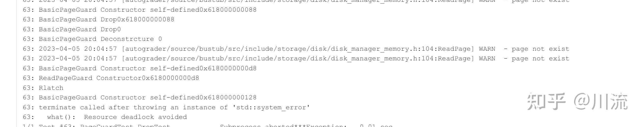Screen dimensions: 644x127
Task: Click the 'Rlatch' log line
Action: 51,88
